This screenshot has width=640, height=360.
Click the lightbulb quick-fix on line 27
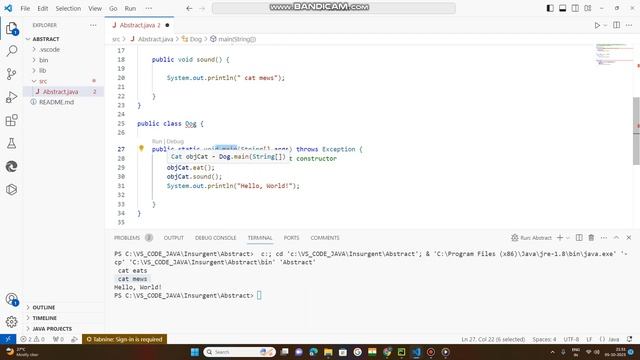pos(141,149)
